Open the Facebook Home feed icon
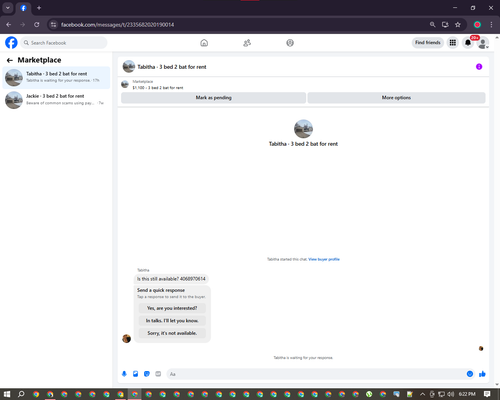Image resolution: width=500 pixels, height=400 pixels. tap(204, 43)
